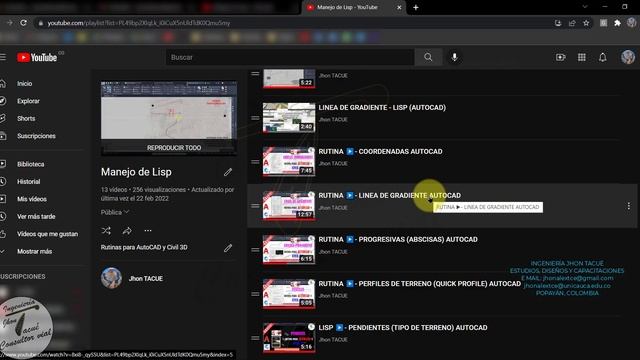
Task: Open video LISP - PENDIENTES (TIPO DE TERRENO)
Action: 403,328
